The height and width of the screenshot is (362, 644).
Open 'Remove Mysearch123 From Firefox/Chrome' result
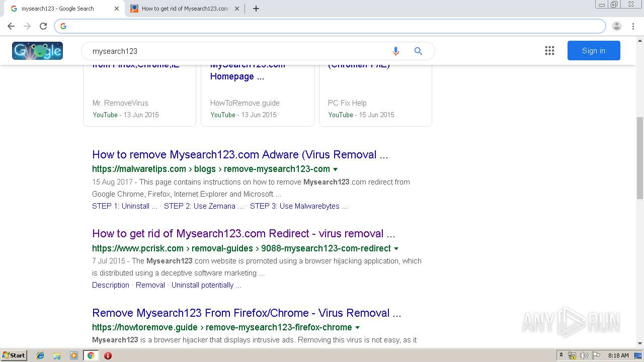pos(247,313)
